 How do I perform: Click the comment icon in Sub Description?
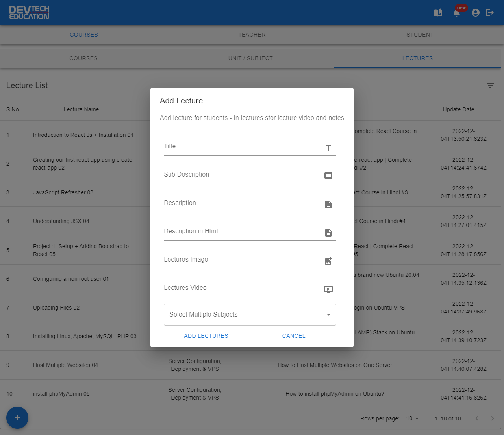tap(328, 176)
